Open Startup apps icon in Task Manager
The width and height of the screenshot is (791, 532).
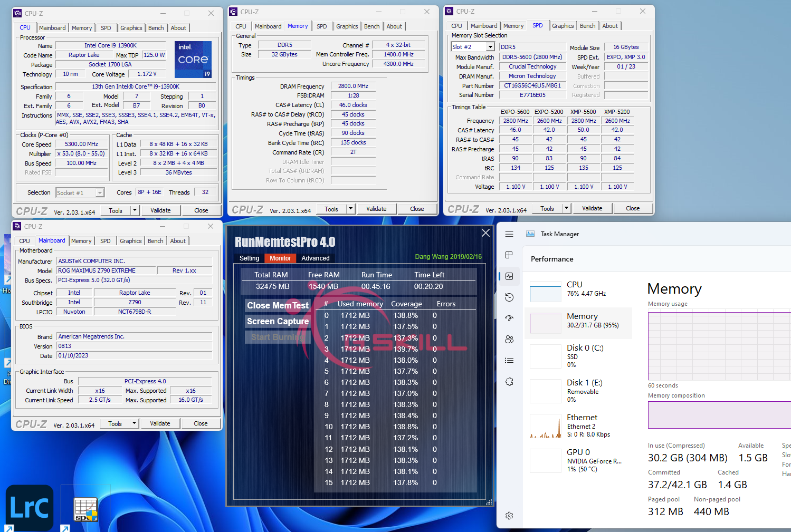click(x=509, y=318)
